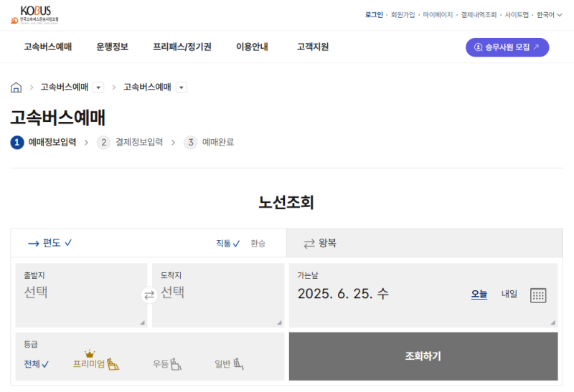574x392 pixels.
Task: Click step 1 예매정보입력 indicator
Action: click(x=43, y=142)
